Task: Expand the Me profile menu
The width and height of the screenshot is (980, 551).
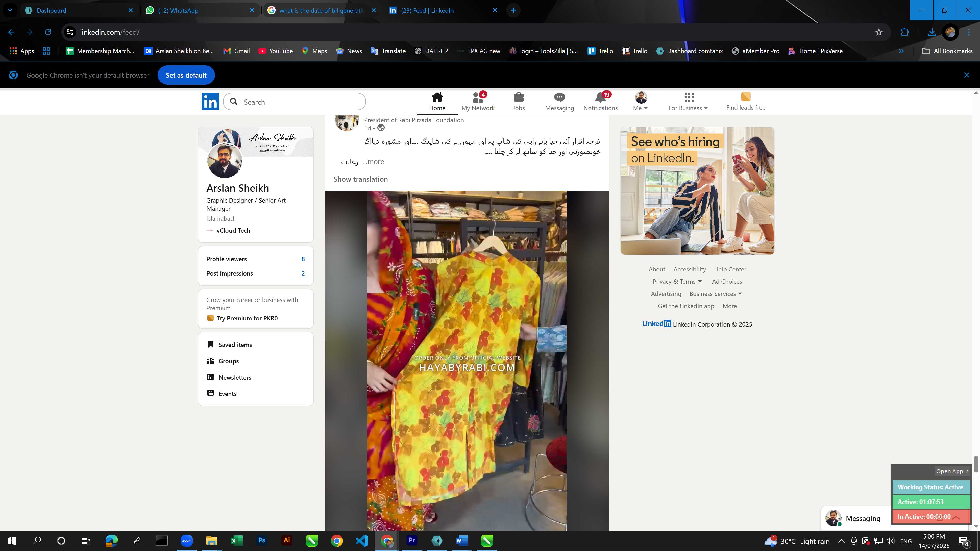Action: tap(641, 102)
